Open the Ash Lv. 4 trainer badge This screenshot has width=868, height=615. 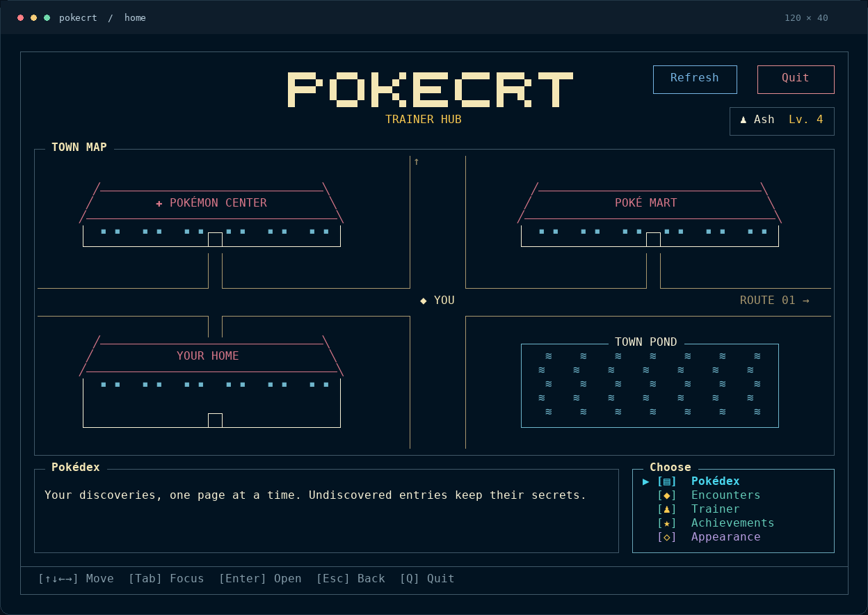pos(782,121)
